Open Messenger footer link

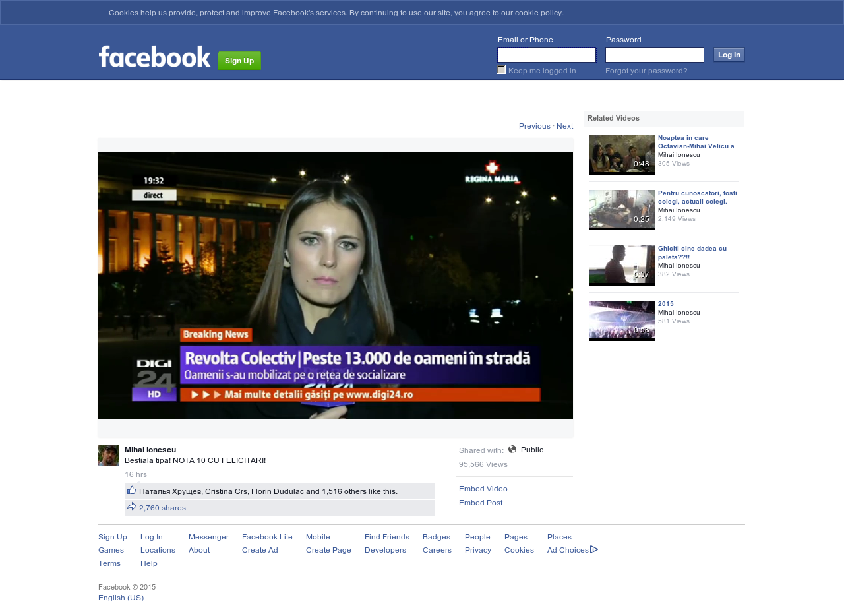(208, 537)
